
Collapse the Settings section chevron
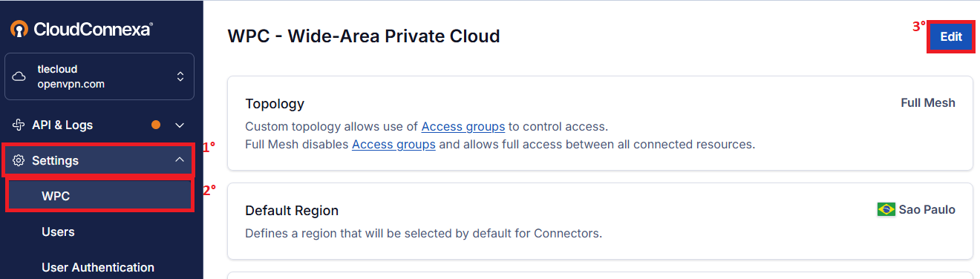tap(179, 160)
